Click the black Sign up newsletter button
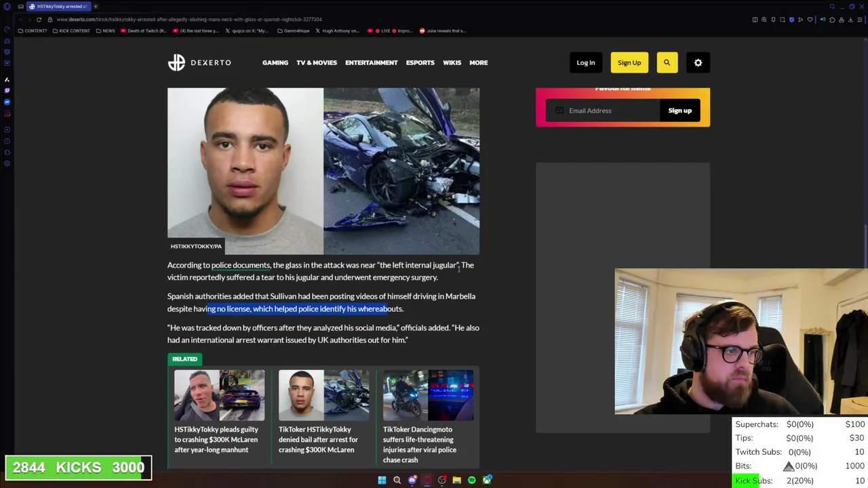The width and height of the screenshot is (868, 488). (x=679, y=110)
